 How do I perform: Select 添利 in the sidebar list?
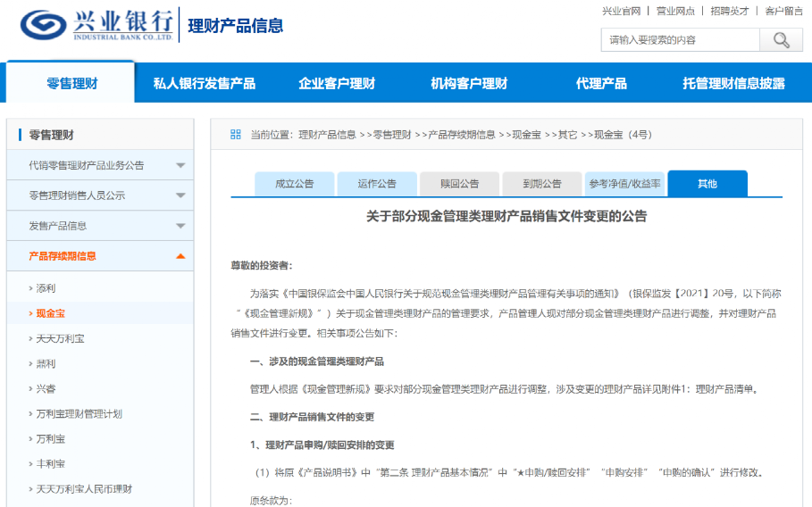pos(46,288)
